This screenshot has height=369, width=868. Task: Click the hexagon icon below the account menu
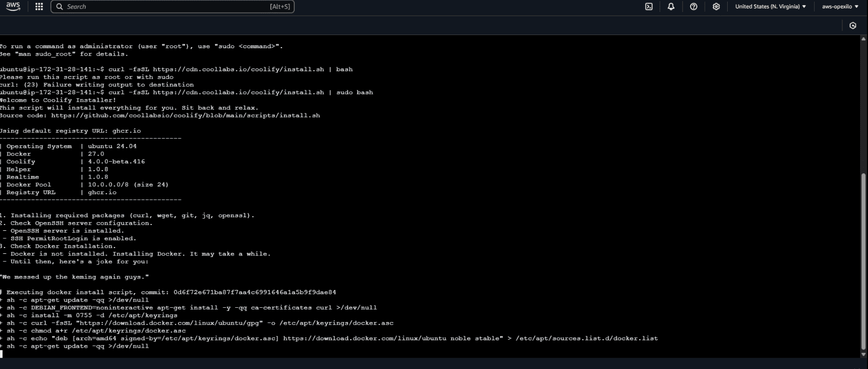point(853,25)
